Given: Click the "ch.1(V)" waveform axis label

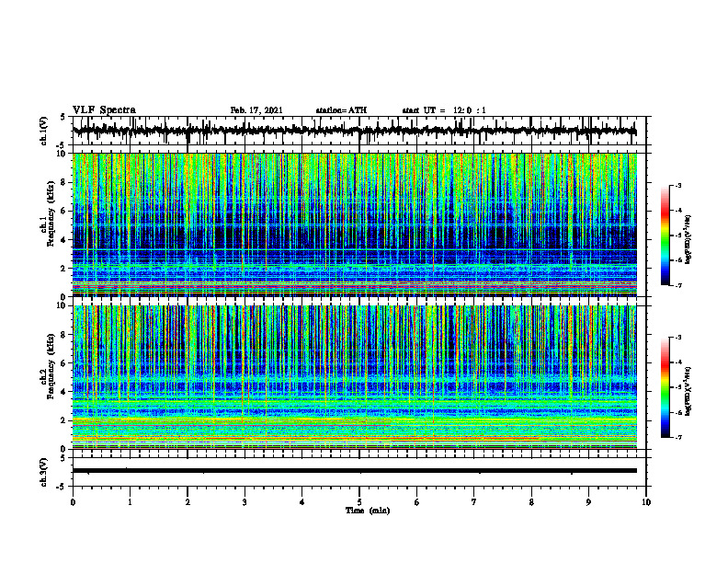Looking at the screenshot, I should click(44, 131).
